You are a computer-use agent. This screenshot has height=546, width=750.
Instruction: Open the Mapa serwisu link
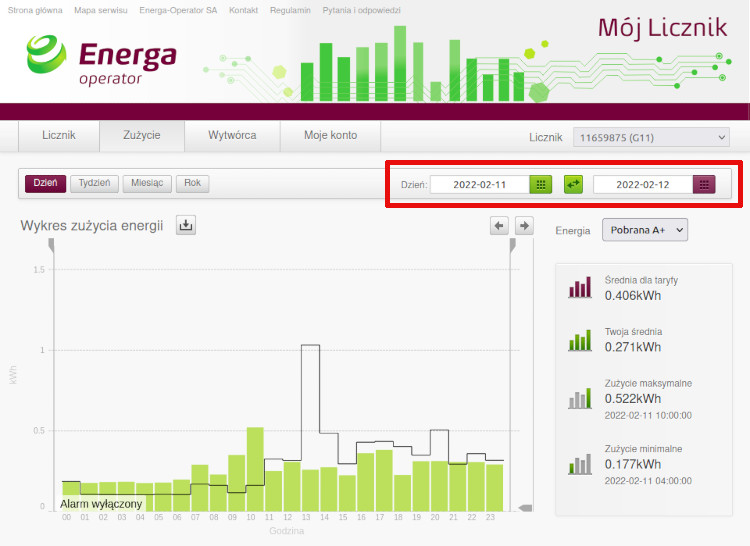100,10
